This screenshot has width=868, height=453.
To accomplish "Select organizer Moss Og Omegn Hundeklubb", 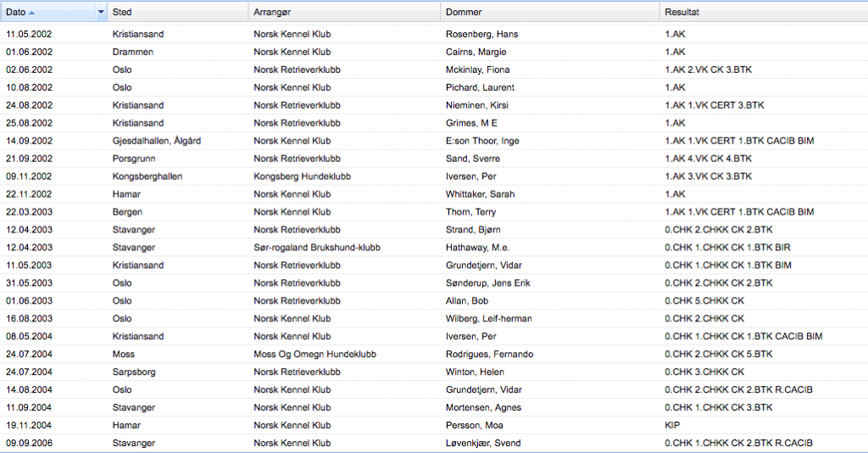I will (314, 354).
